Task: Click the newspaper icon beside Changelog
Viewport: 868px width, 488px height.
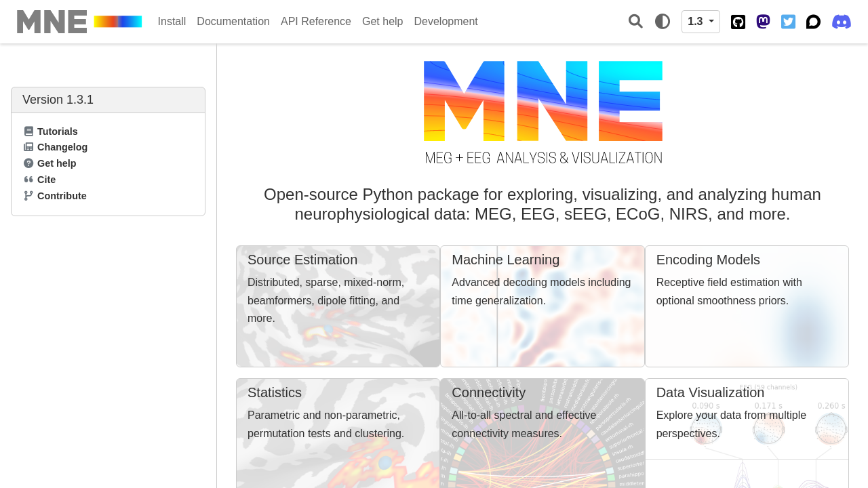Action: 28,147
